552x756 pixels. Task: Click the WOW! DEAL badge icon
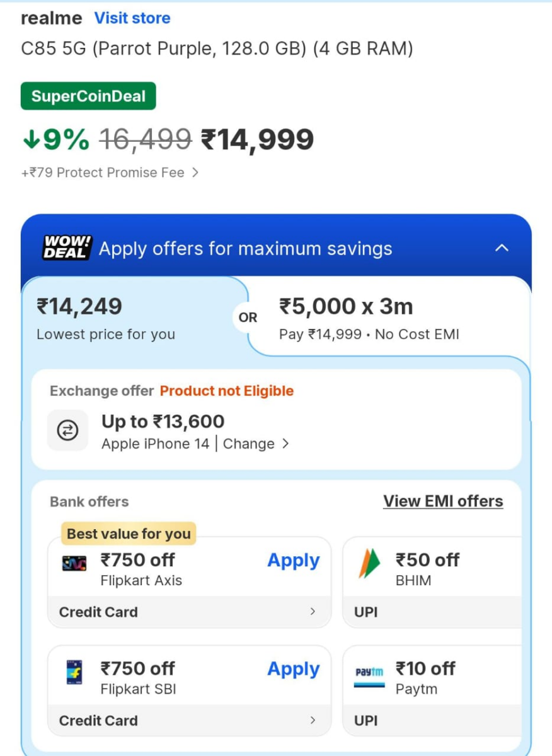tap(67, 248)
